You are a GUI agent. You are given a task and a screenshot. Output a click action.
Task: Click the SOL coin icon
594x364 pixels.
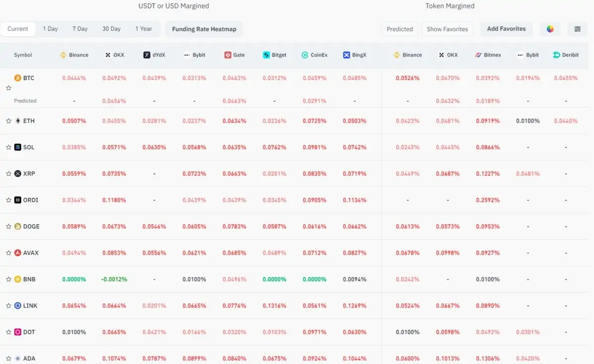pyautogui.click(x=18, y=147)
